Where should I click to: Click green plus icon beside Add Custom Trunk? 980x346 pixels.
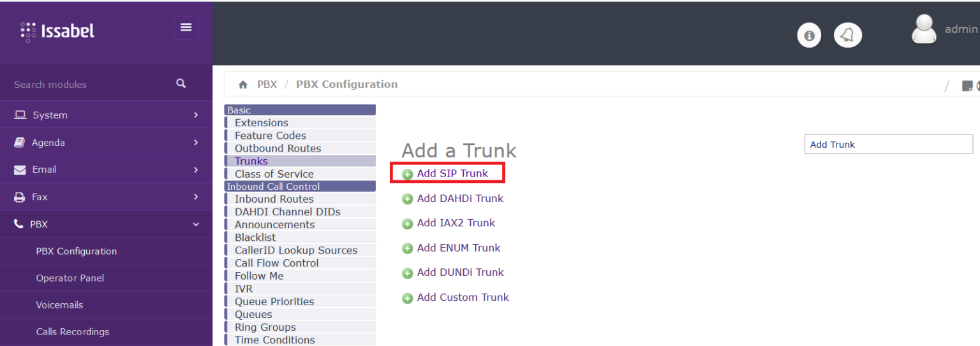407,298
